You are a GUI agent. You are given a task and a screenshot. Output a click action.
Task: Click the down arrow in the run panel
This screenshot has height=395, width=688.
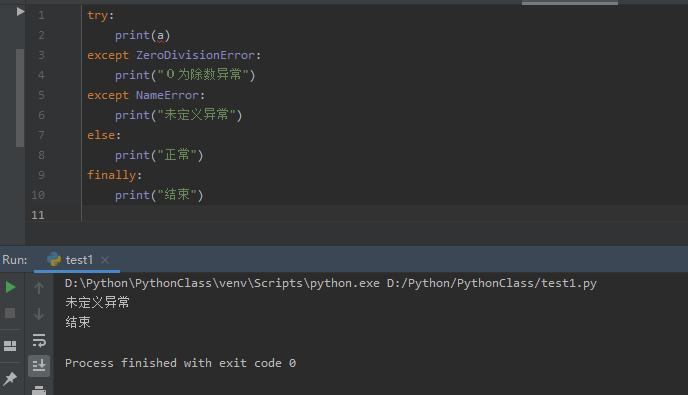(39, 314)
